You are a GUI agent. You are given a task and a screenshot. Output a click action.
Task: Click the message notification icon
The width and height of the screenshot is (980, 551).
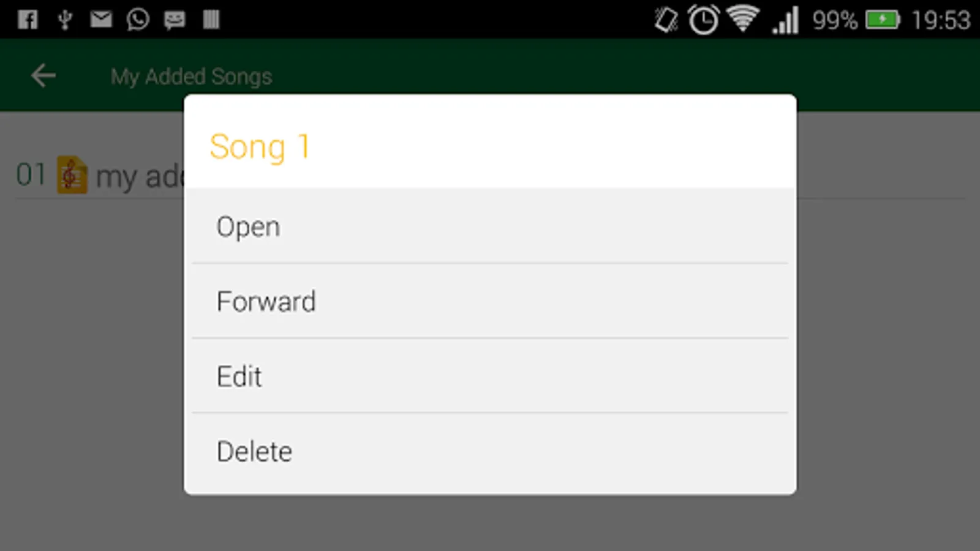pos(175,20)
